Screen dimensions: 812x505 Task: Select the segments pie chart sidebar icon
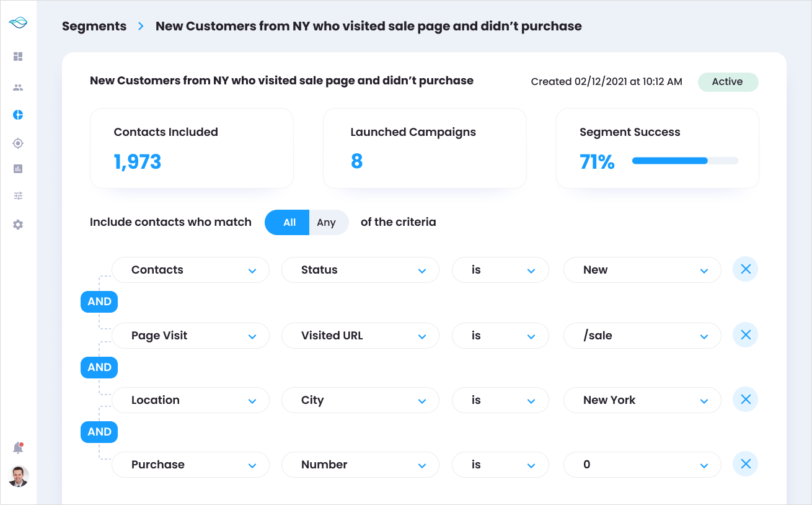[18, 115]
